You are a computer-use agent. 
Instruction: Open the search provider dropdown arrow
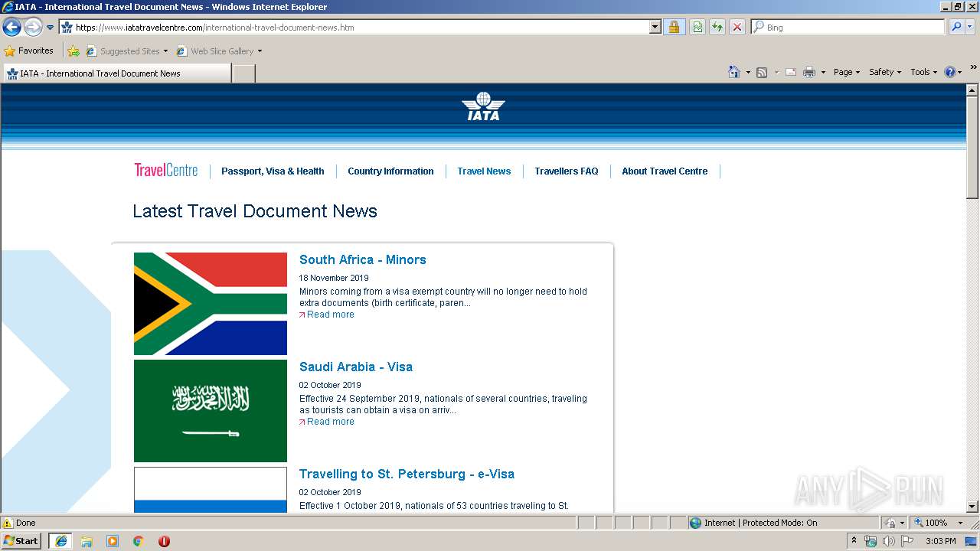tap(970, 27)
